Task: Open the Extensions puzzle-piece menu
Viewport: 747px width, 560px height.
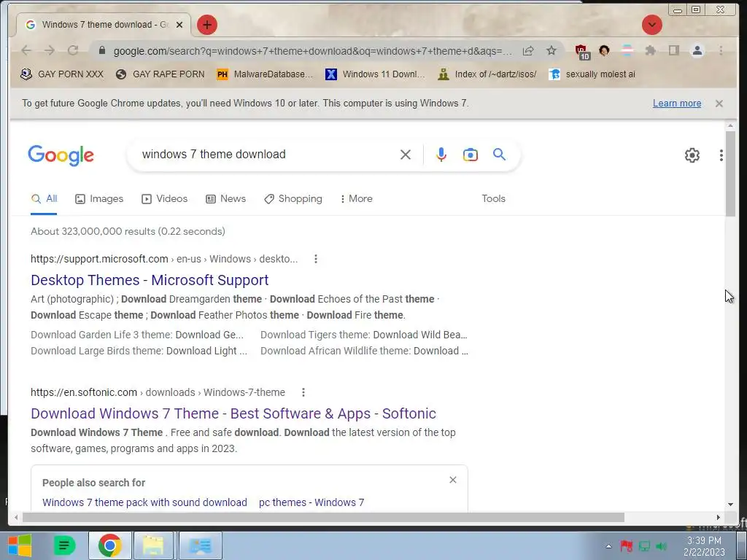Action: coord(650,50)
